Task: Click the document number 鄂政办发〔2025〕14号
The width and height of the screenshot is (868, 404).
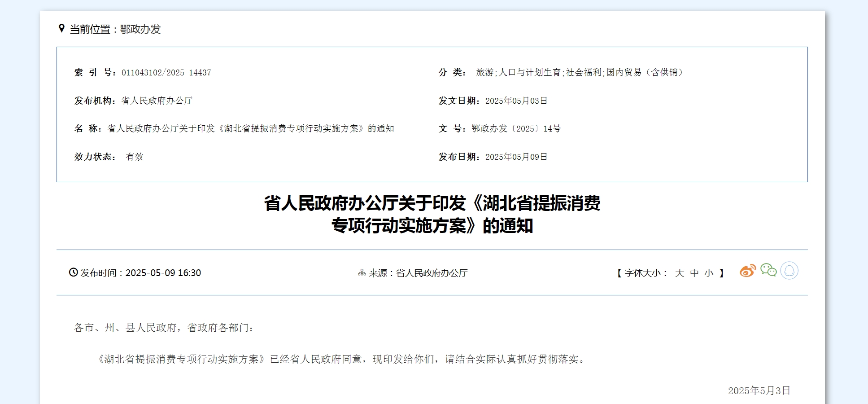Action: [x=516, y=129]
